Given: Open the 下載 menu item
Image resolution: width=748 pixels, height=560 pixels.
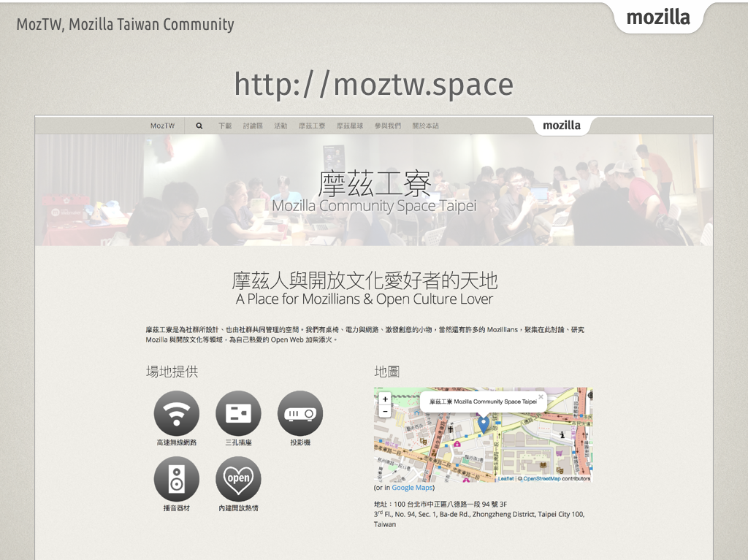Looking at the screenshot, I should tap(226, 126).
